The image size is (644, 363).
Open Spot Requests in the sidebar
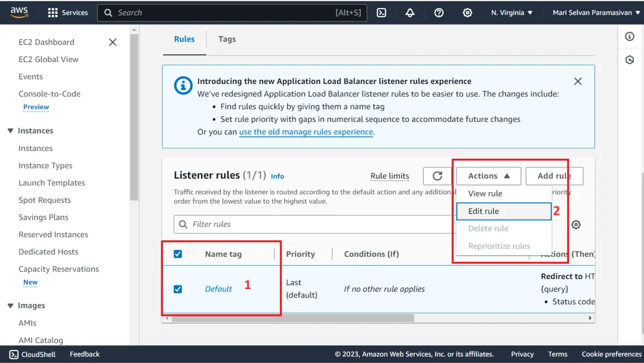45,200
